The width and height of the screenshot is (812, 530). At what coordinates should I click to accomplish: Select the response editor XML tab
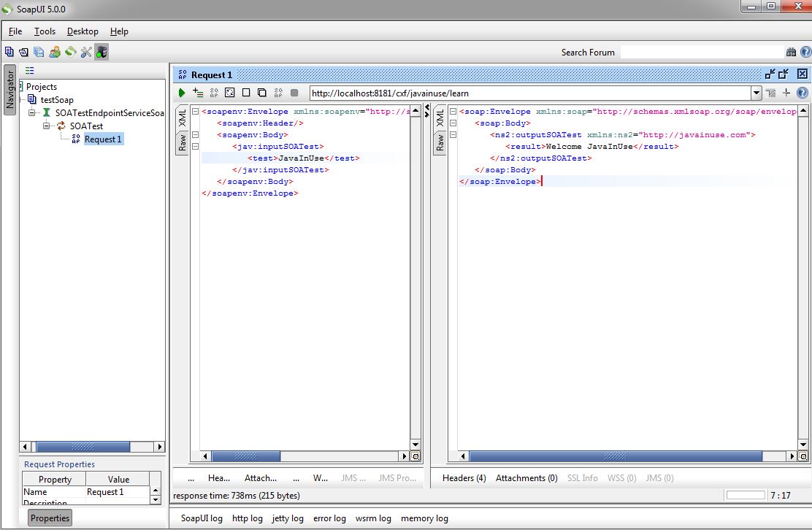pos(440,118)
